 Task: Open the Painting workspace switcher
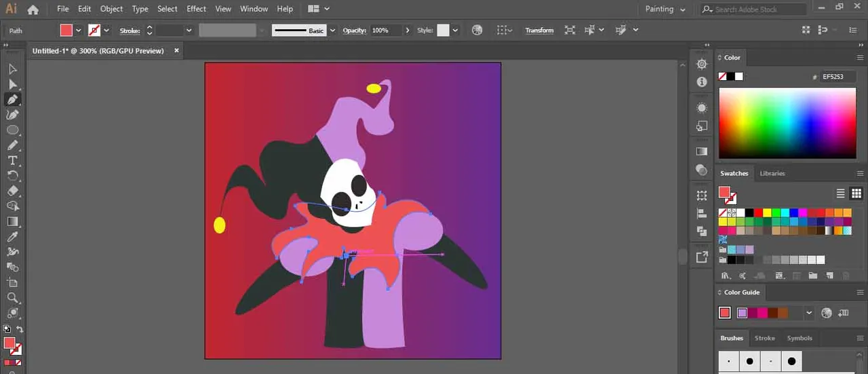tap(665, 10)
